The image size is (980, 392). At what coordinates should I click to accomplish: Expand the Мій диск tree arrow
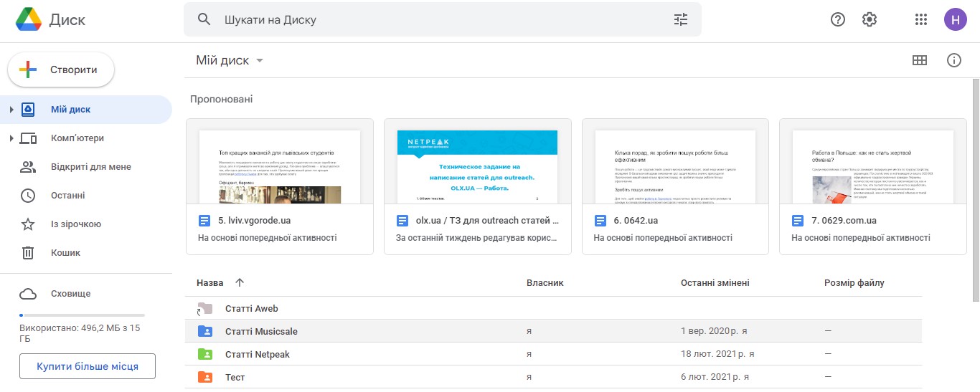point(11,110)
